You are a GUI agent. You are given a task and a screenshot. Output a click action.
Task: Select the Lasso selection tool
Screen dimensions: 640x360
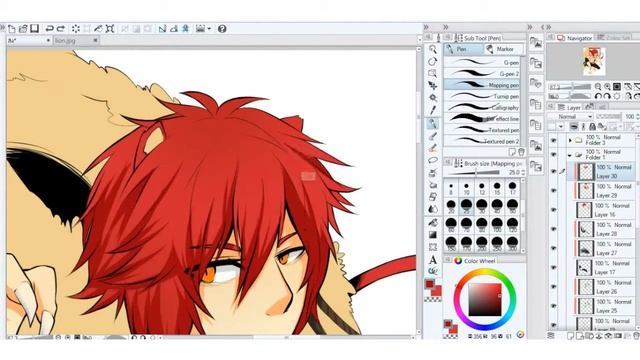tap(433, 160)
